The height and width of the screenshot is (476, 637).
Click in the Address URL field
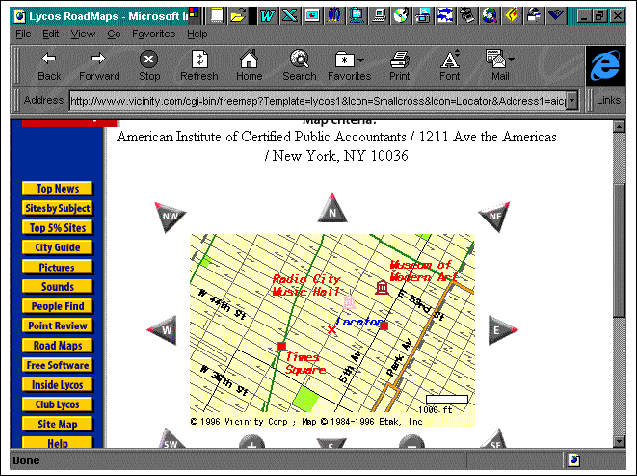(x=322, y=101)
